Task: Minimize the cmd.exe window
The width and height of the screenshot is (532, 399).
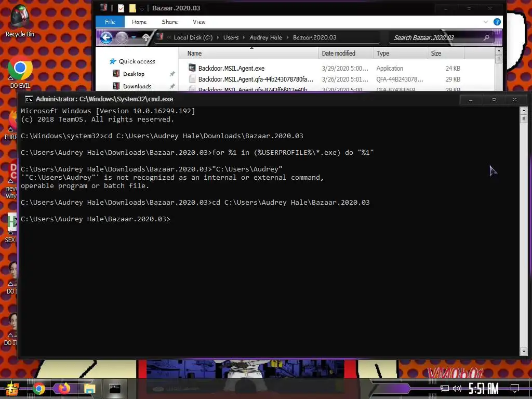Action: tap(471, 100)
